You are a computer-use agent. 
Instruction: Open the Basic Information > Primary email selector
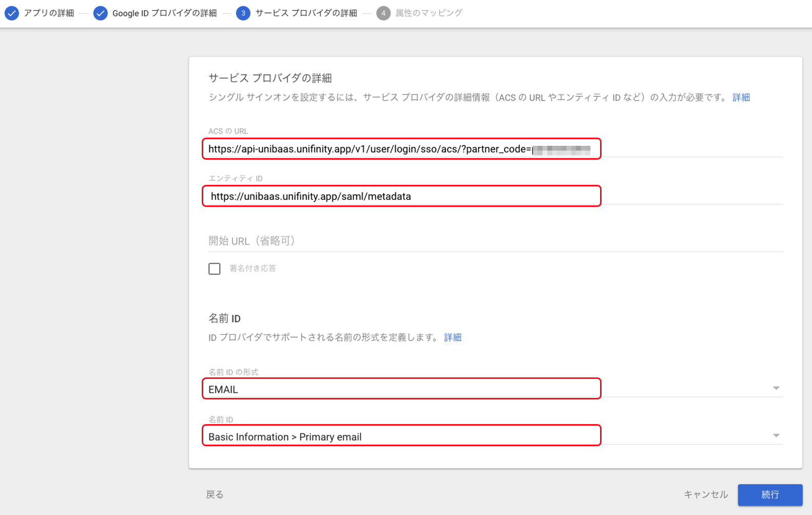[x=401, y=436]
